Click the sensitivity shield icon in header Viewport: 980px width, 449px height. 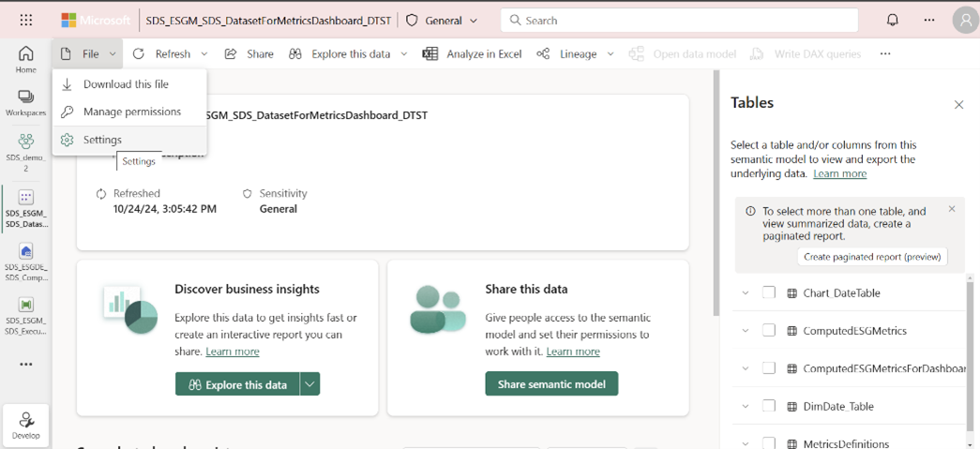[412, 20]
